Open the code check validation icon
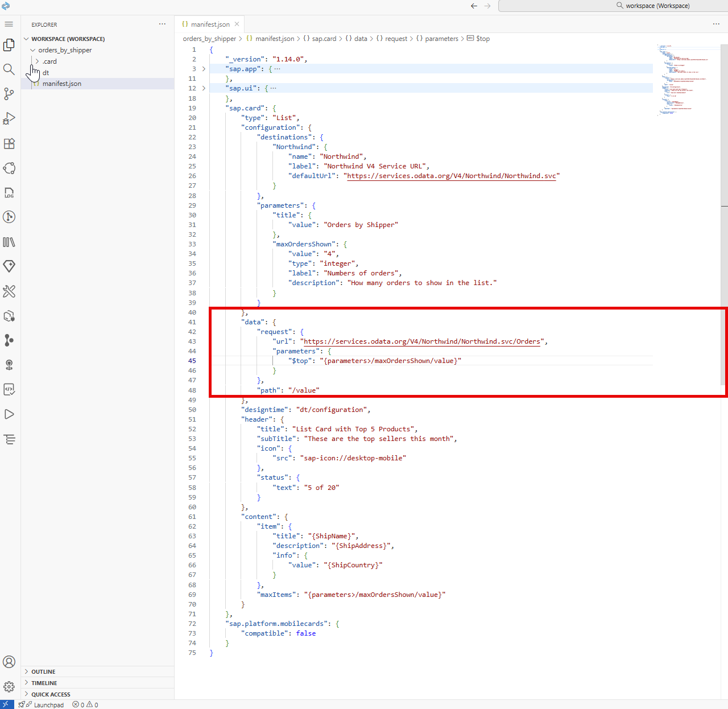Viewport: 728px width, 709px height. tap(9, 390)
